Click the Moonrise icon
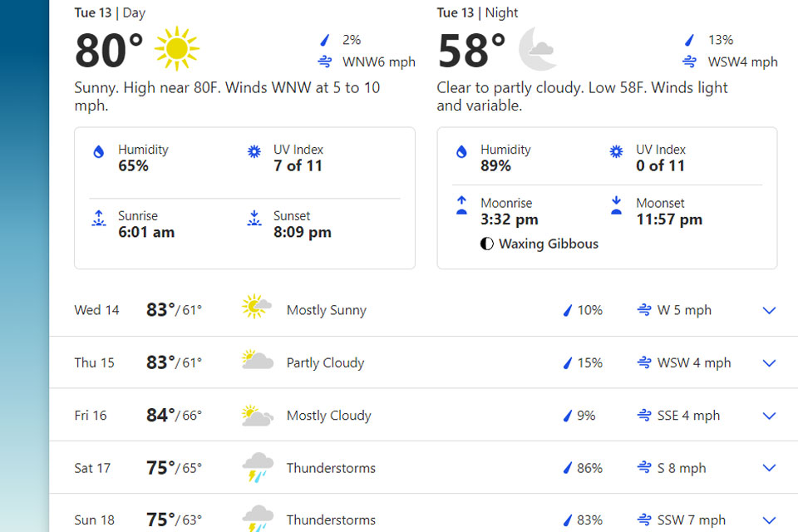This screenshot has width=798, height=532. [461, 205]
